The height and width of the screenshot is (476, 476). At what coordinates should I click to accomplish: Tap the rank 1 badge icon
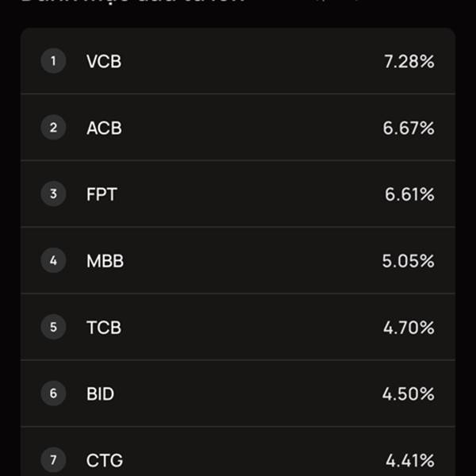coord(53,61)
